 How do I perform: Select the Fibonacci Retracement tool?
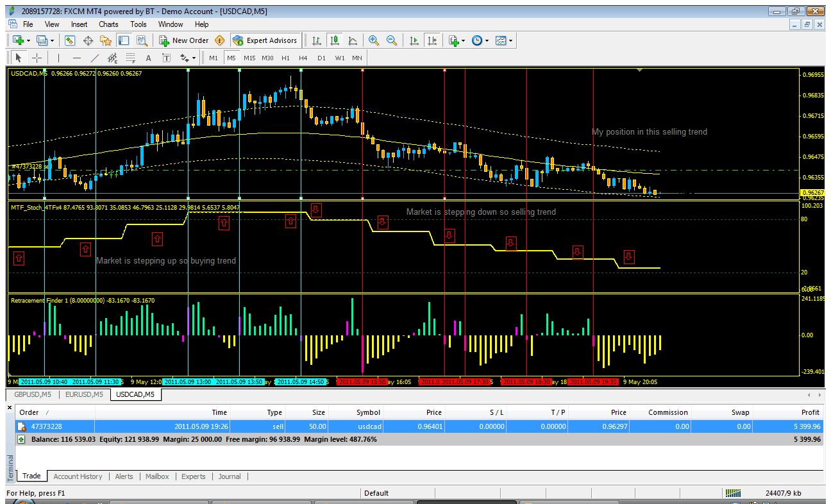(130, 58)
